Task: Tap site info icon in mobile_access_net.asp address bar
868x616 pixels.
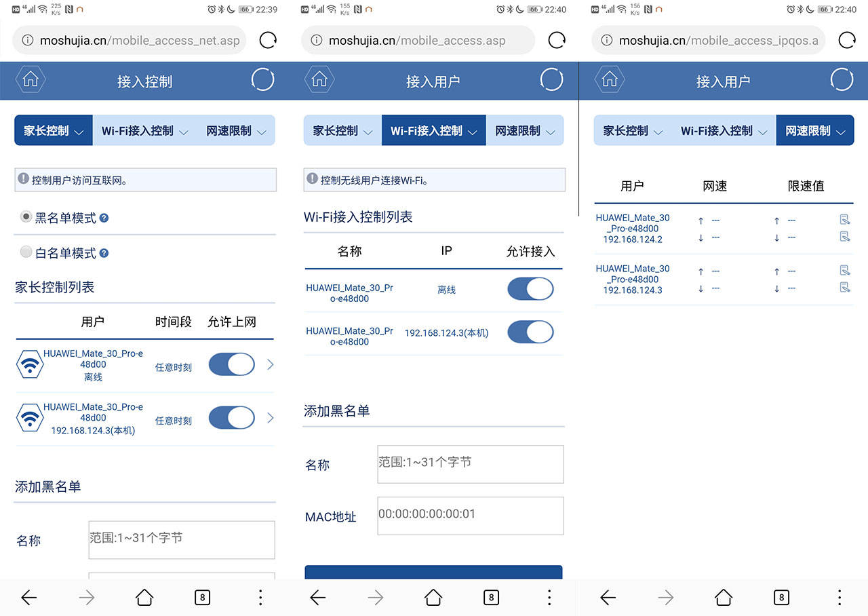Action: click(x=28, y=40)
